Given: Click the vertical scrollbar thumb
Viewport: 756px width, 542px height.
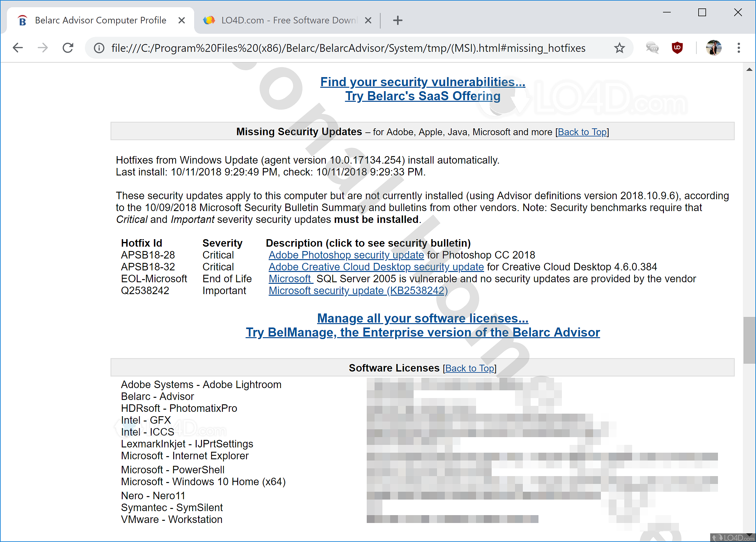Looking at the screenshot, I should (749, 340).
